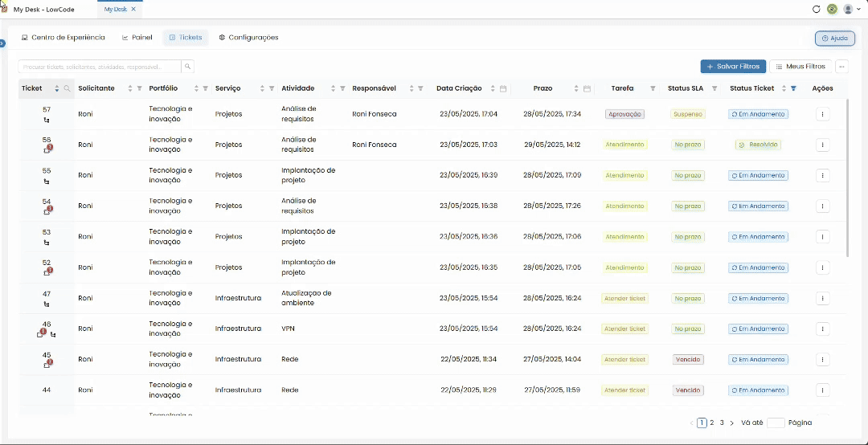Click the Ajuda help button
This screenshot has width=868, height=445.
click(835, 39)
